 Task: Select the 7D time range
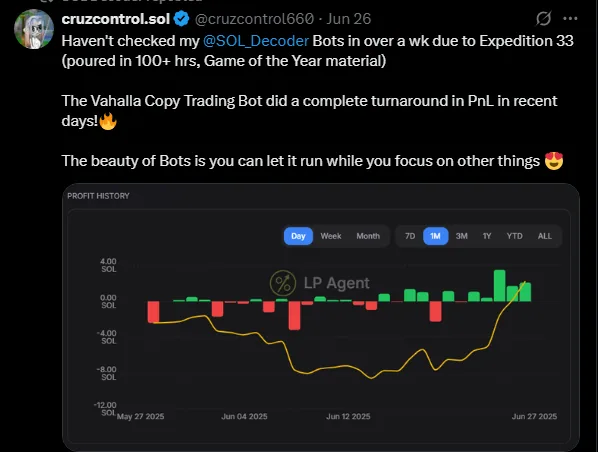click(x=410, y=236)
